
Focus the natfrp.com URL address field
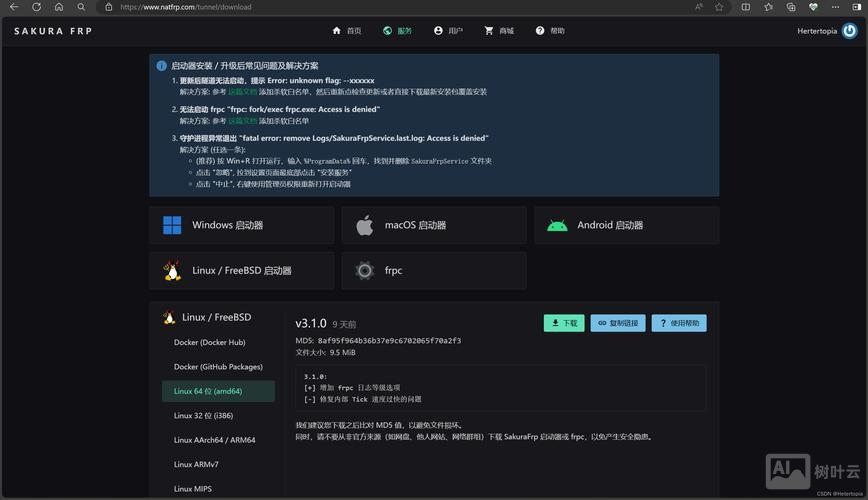(x=186, y=7)
